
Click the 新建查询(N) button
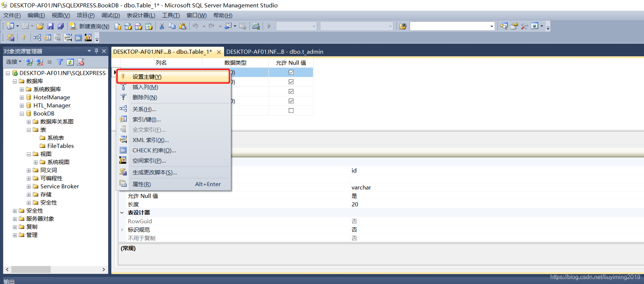pyautogui.click(x=90, y=26)
